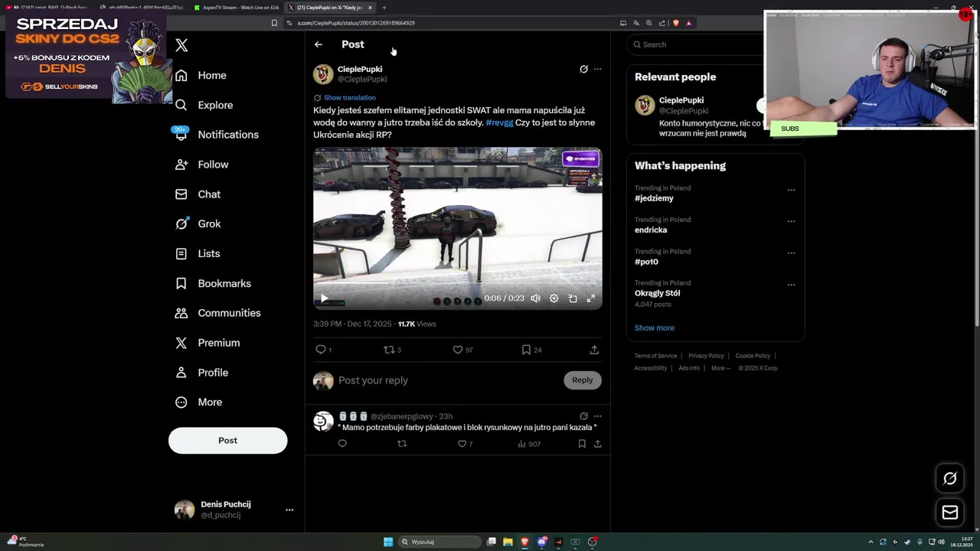Open Grok from the sidebar
Viewport: 980px width, 551px height.
[x=198, y=223]
